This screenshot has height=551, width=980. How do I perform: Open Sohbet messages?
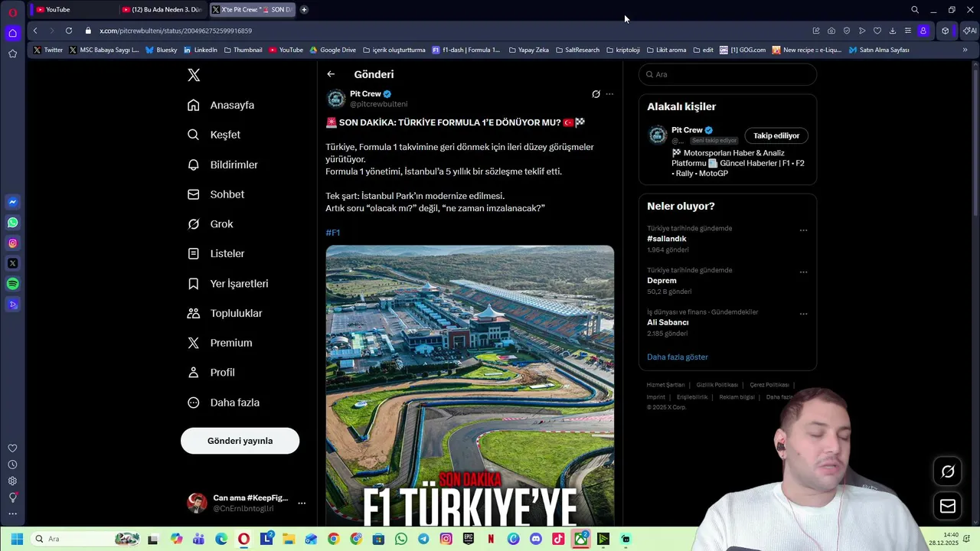(216, 194)
